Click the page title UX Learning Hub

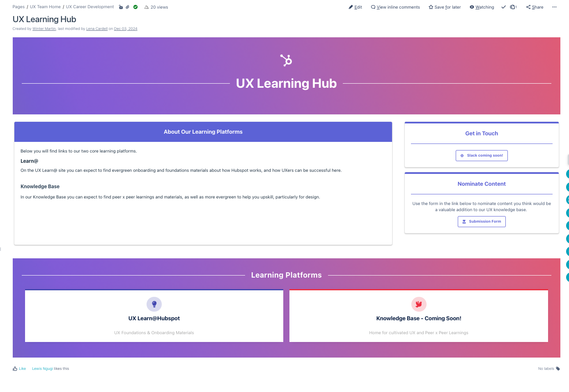coord(44,19)
